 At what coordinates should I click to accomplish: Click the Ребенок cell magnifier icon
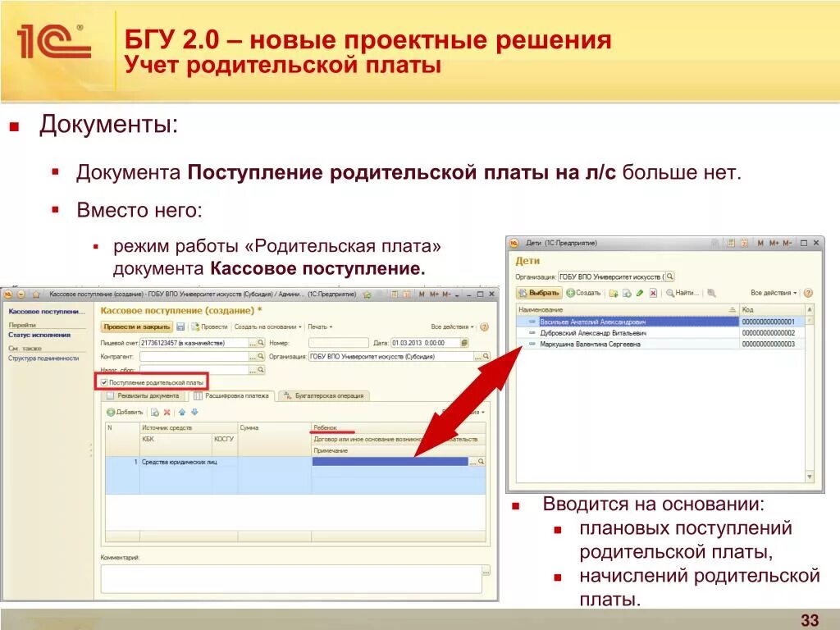click(481, 461)
